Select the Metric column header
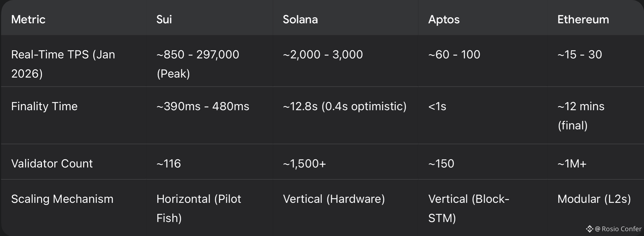 click(28, 19)
